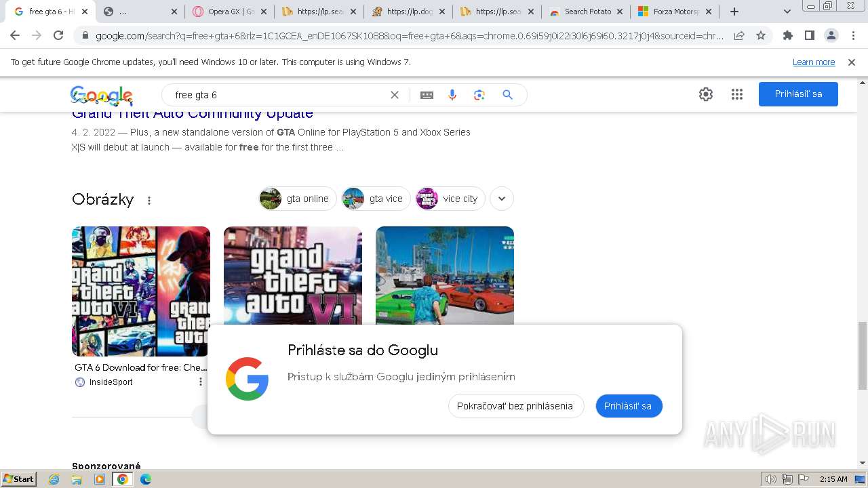The height and width of the screenshot is (488, 868).
Task: Go to the Google logo homepage
Action: pos(102,96)
